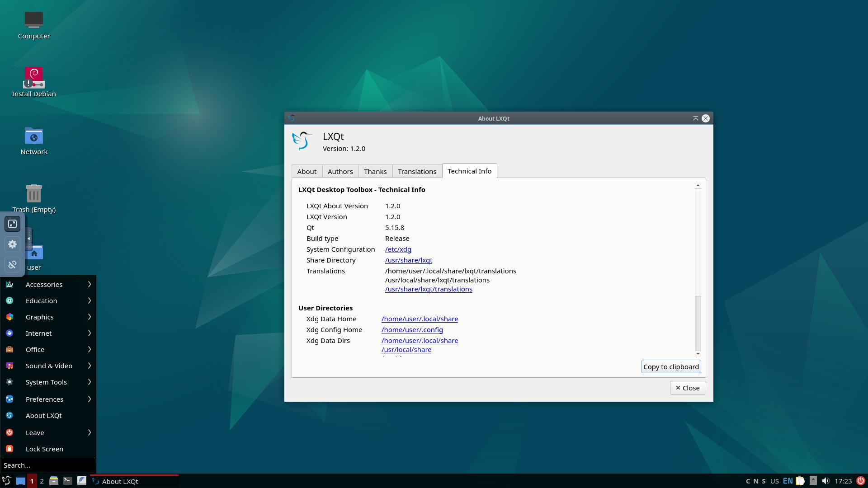This screenshot has height=488, width=868.
Task: Open the gear settings icon in side toolbar
Action: 13,244
